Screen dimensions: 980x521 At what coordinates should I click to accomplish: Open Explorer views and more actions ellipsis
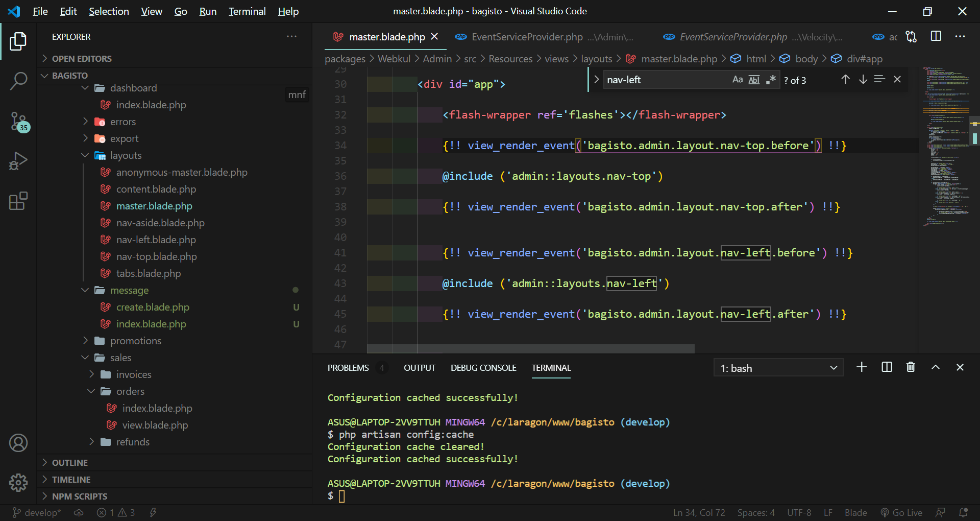(x=291, y=37)
